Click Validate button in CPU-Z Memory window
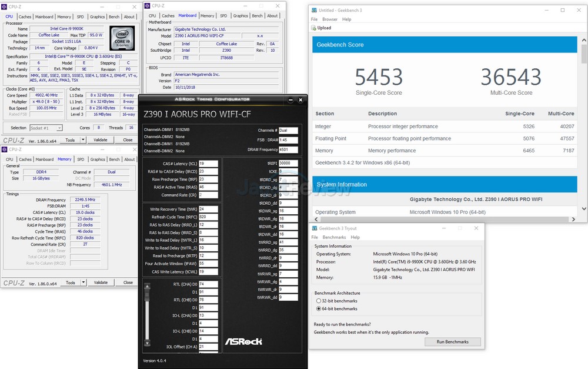The height and width of the screenshot is (369, 588). coord(101,282)
